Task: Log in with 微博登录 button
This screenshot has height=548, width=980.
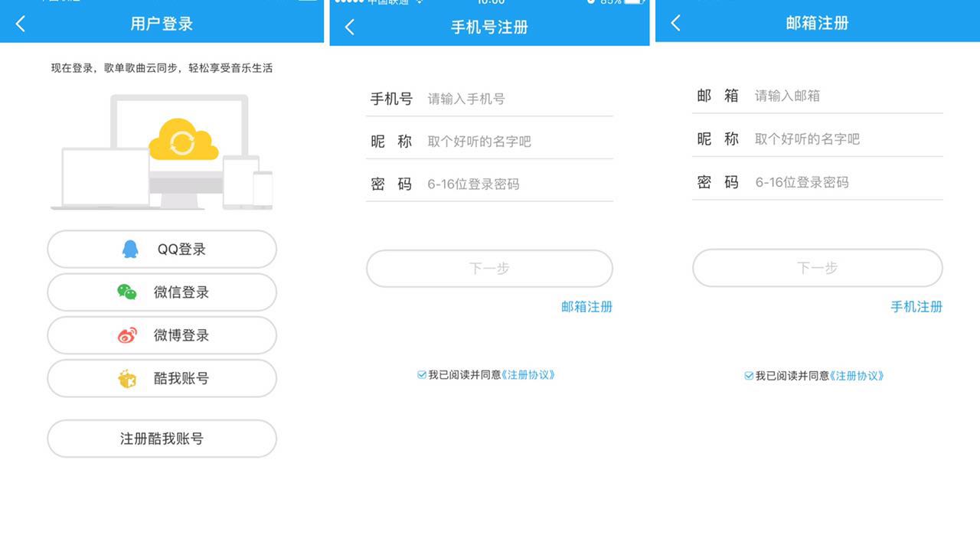Action: click(x=162, y=335)
